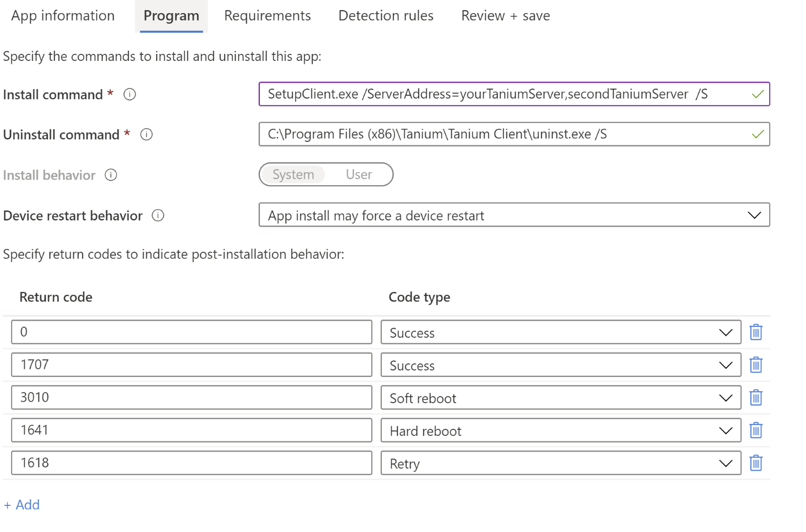Open Install command info tooltip
This screenshot has height=532, width=806.
tap(129, 94)
